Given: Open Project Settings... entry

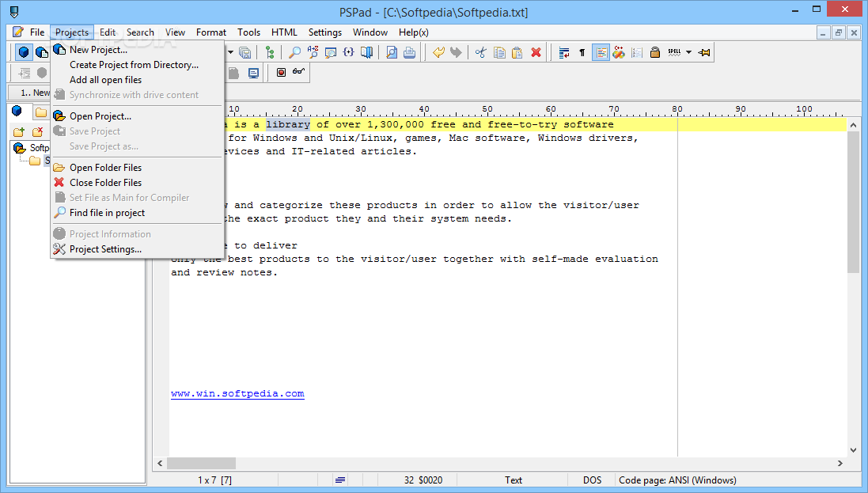Looking at the screenshot, I should [x=138, y=249].
